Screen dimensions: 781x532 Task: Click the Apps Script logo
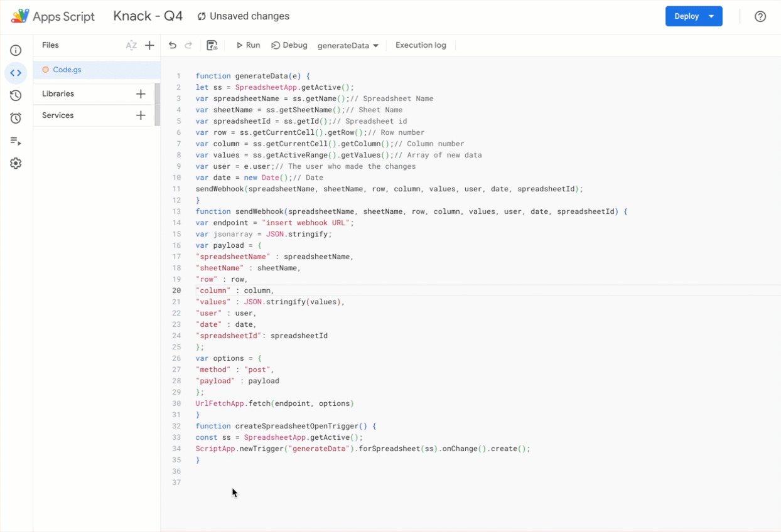pos(19,16)
